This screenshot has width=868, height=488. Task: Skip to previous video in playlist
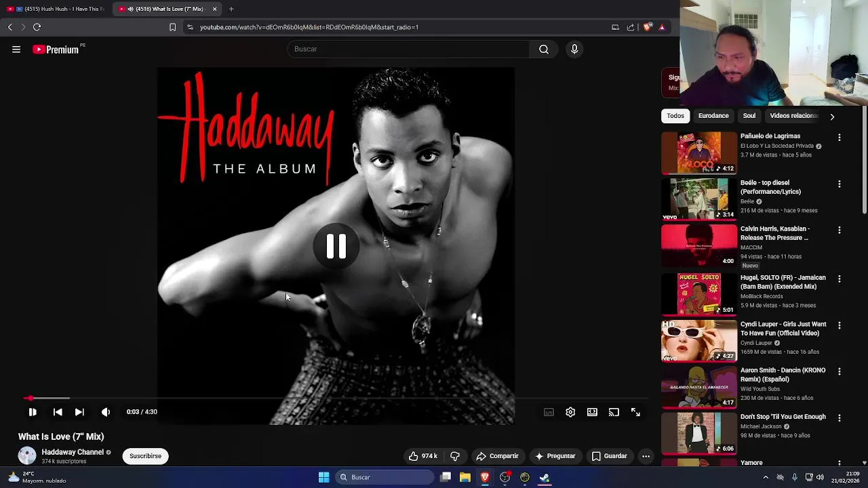point(58,412)
